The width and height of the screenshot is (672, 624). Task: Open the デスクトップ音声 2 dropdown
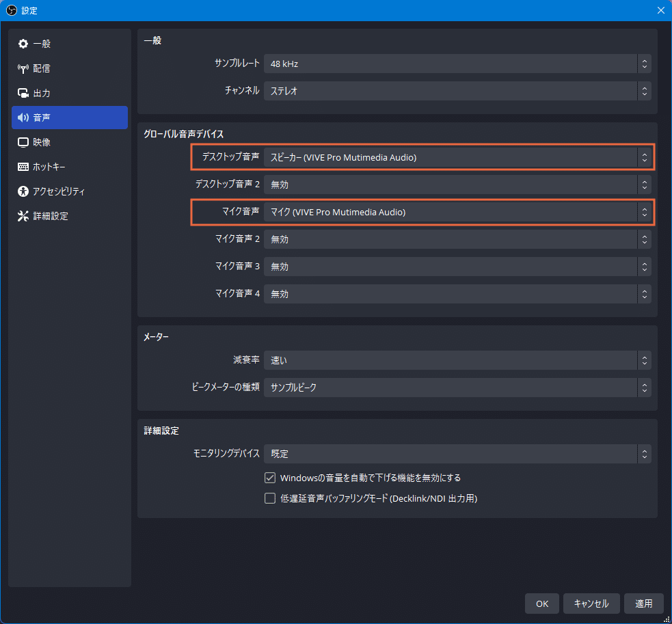pos(457,185)
